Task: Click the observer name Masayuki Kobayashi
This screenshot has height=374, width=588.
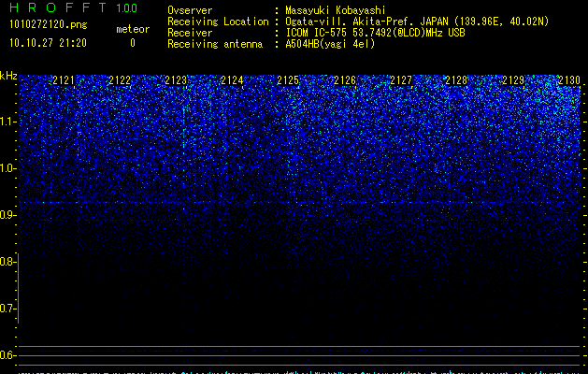Action: [x=336, y=10]
